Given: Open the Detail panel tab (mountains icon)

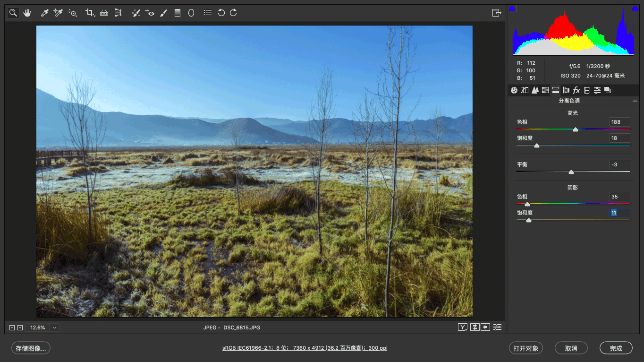Looking at the screenshot, I should click(535, 90).
